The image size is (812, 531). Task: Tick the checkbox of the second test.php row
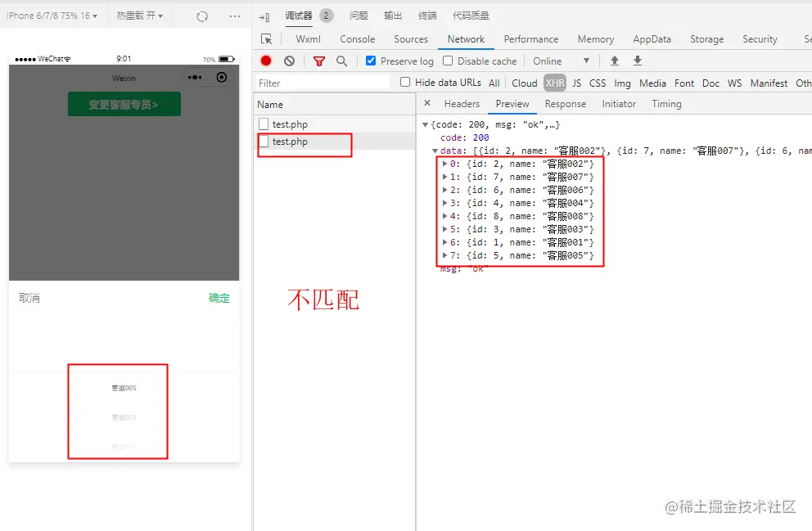click(264, 142)
